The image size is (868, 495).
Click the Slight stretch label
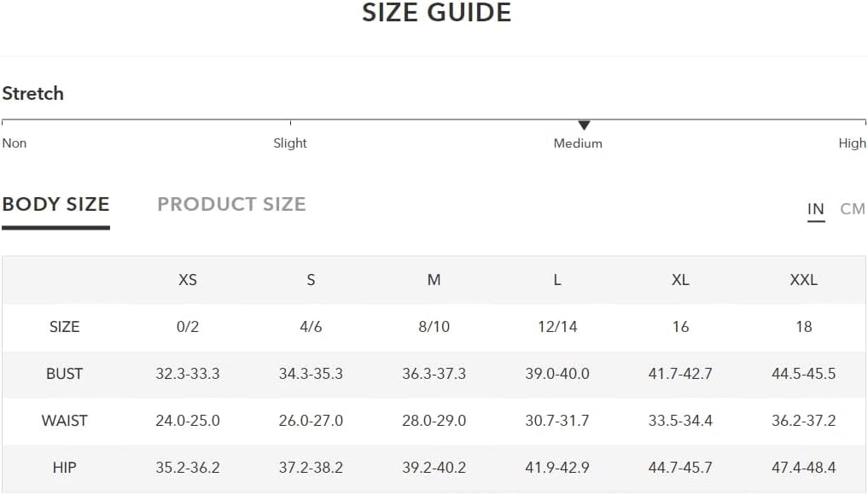(289, 143)
